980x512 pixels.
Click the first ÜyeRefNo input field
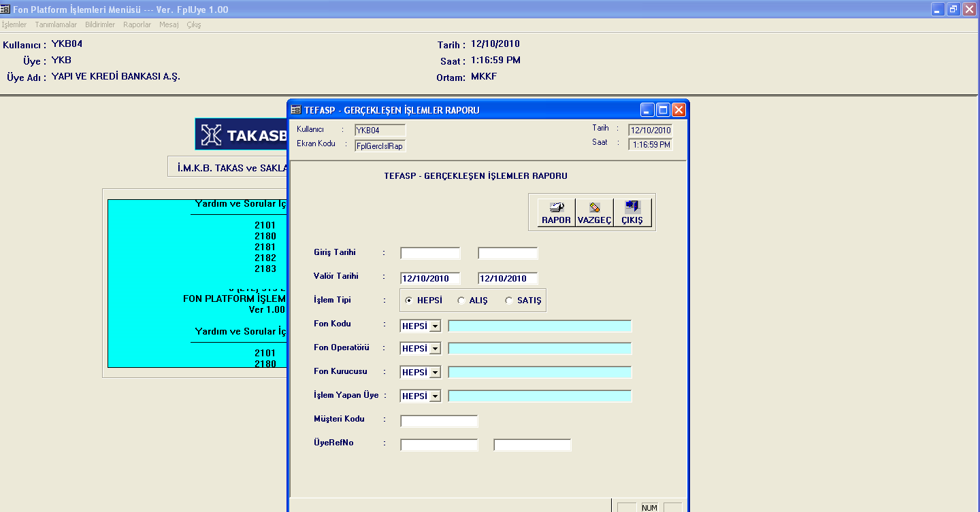click(x=440, y=445)
